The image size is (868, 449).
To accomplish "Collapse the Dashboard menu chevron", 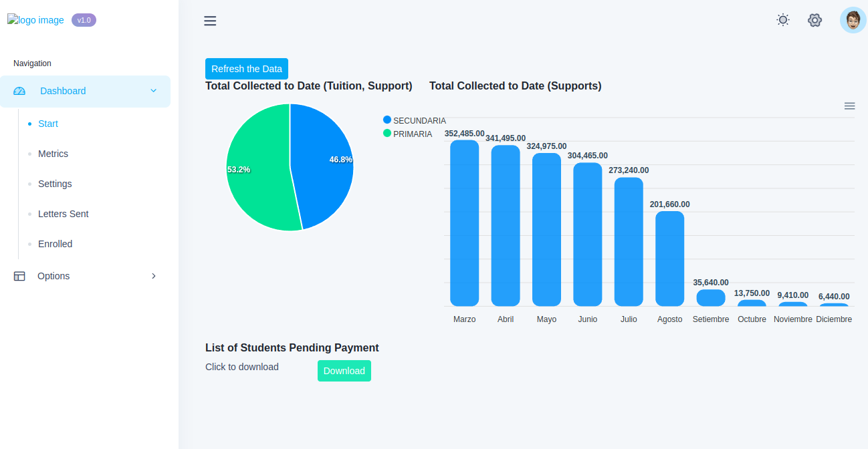I will pos(153,91).
